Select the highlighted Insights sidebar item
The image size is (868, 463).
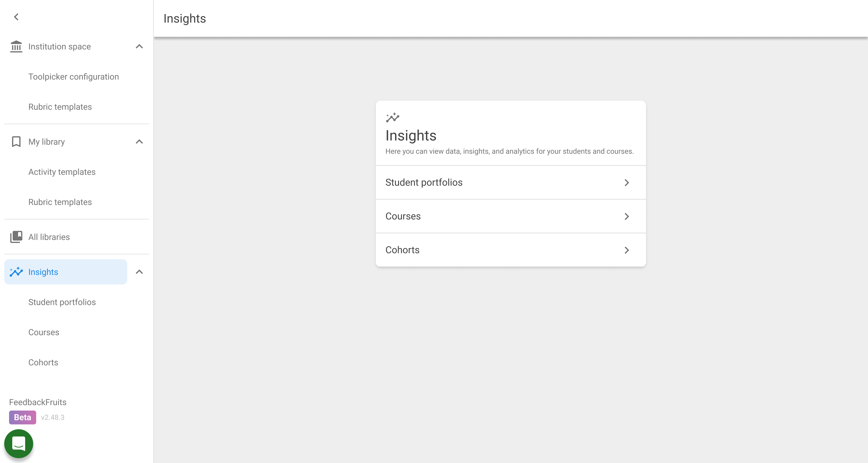click(x=66, y=272)
